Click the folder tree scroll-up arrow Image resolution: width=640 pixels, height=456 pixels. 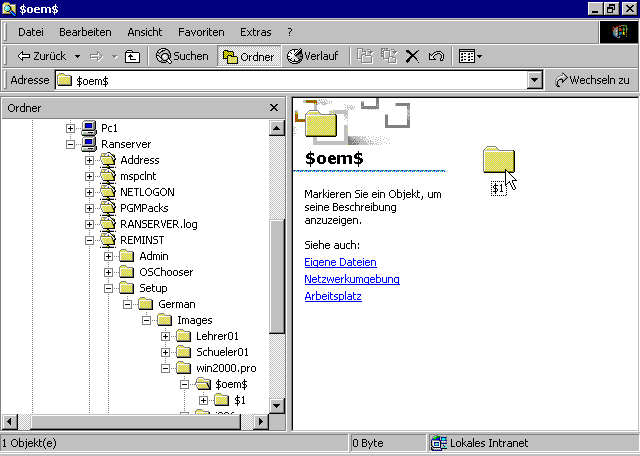(x=277, y=128)
